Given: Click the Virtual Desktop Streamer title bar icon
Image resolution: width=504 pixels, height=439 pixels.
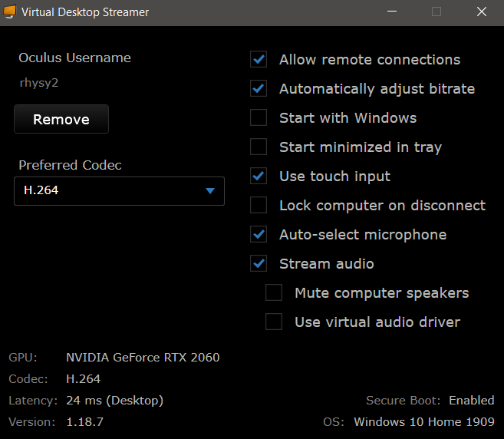Looking at the screenshot, I should 9,12.
